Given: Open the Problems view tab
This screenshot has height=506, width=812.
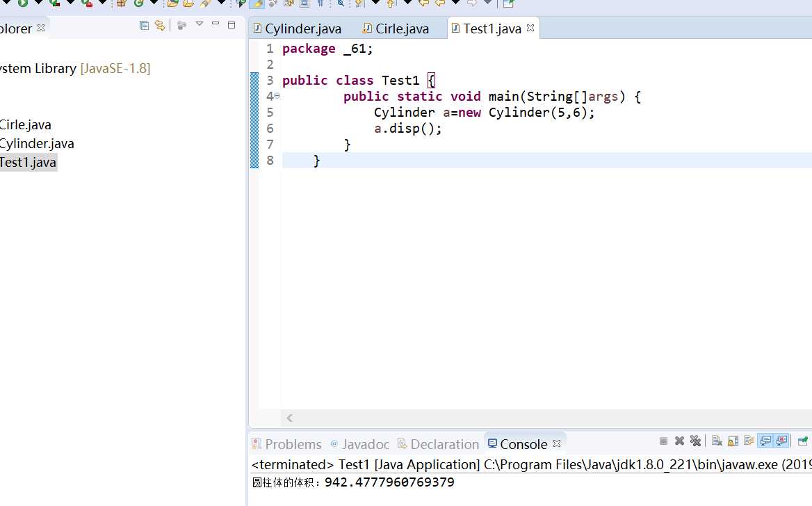Looking at the screenshot, I should pyautogui.click(x=287, y=444).
